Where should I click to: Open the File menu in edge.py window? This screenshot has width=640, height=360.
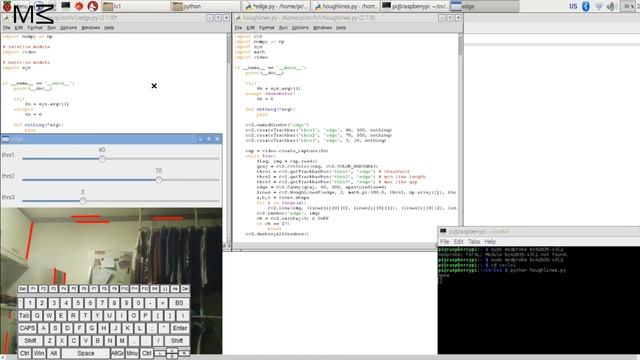(x=7, y=28)
